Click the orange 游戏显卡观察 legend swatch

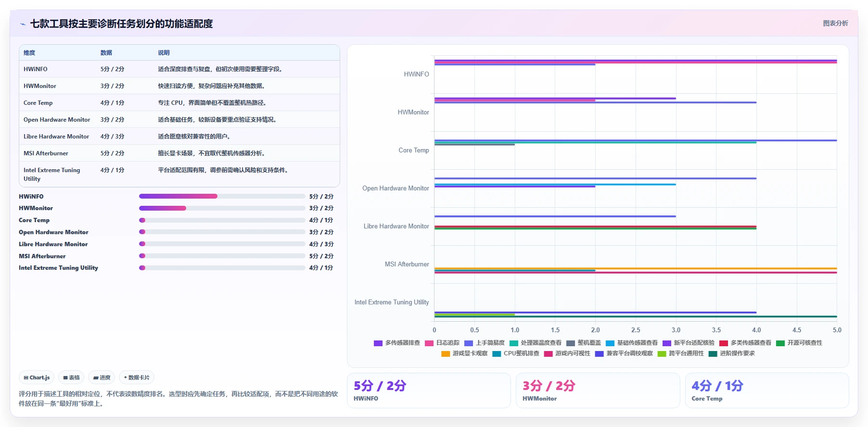446,353
